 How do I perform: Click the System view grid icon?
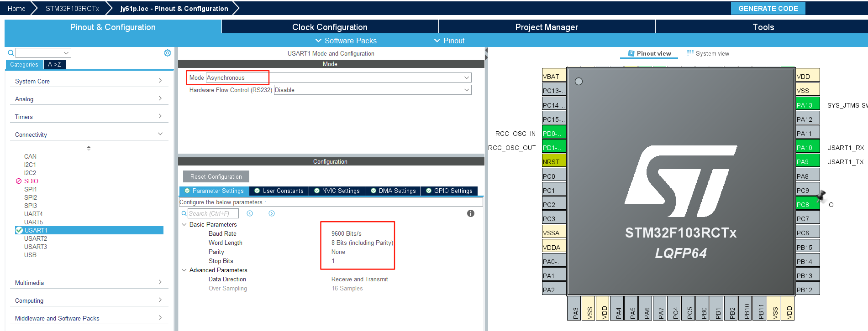point(690,53)
